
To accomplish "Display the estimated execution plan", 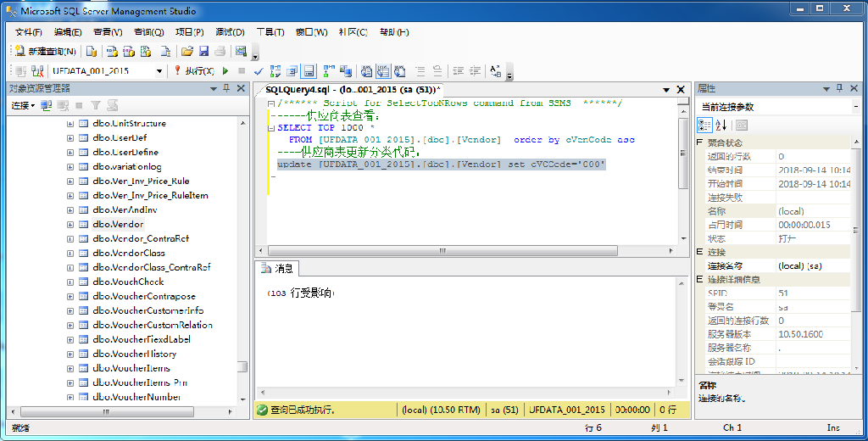I will (x=275, y=71).
